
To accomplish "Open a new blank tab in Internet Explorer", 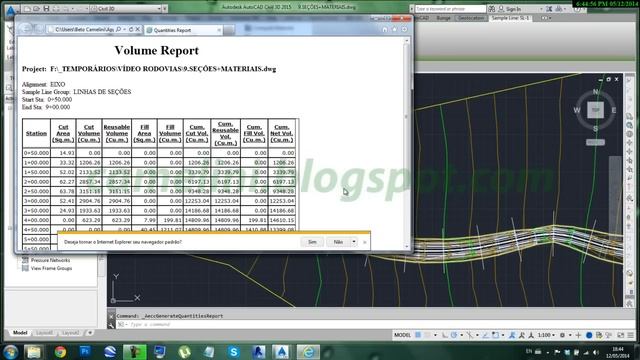I will pos(229,30).
